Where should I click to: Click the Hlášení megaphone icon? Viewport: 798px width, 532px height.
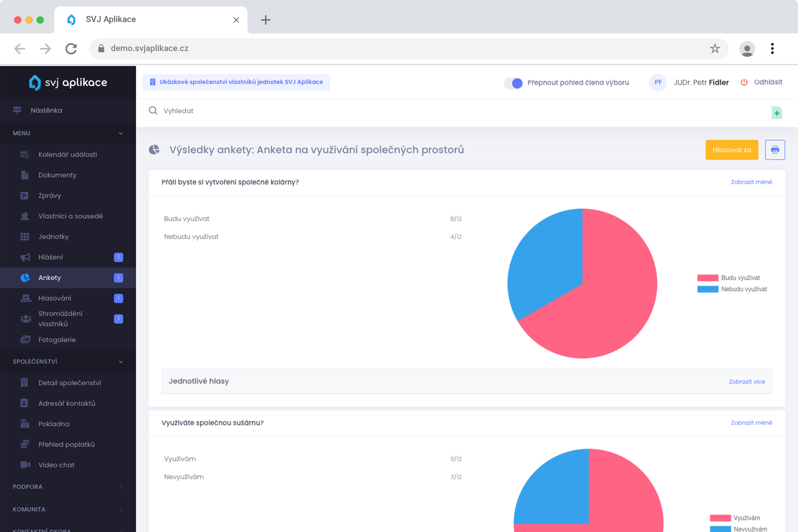pyautogui.click(x=25, y=257)
